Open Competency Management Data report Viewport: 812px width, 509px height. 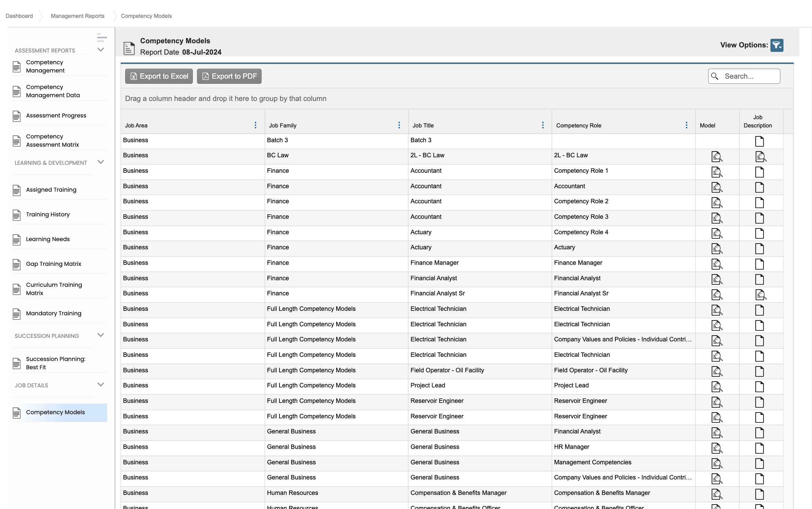point(59,91)
